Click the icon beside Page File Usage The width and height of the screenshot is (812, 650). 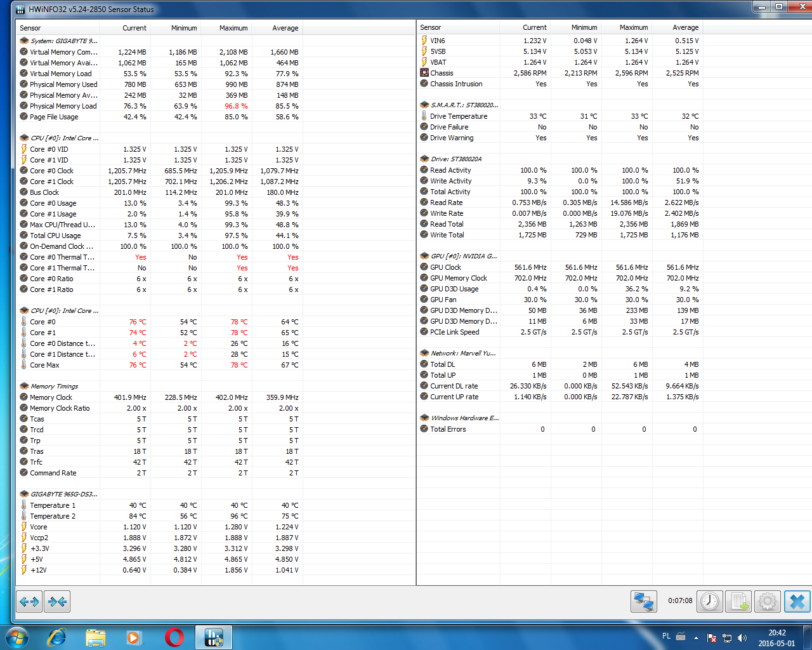[23, 117]
